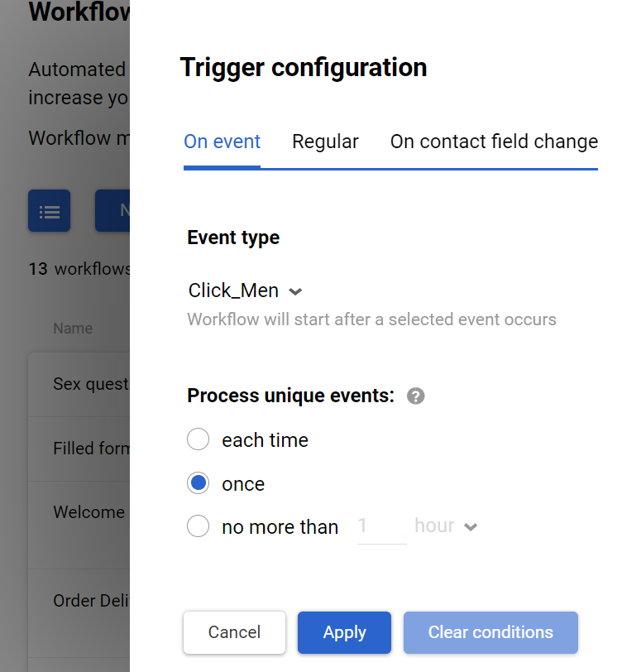Click the Clear conditions button

490,632
